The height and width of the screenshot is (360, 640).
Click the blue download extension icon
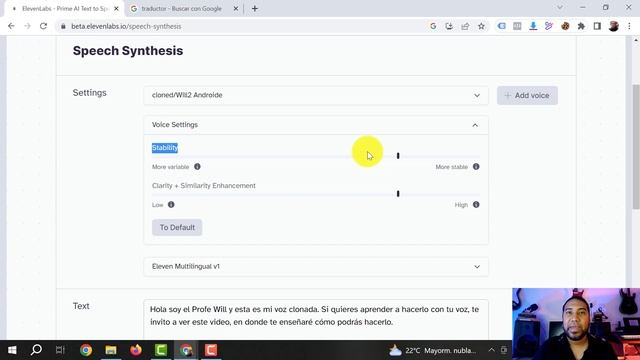click(533, 26)
